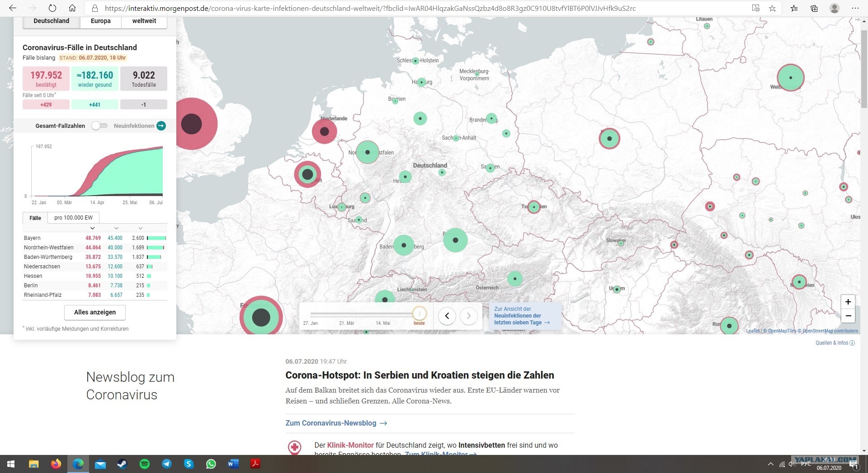Click the timeline track near 21. Mär
Screen dimensions: 868x473
pos(347,314)
